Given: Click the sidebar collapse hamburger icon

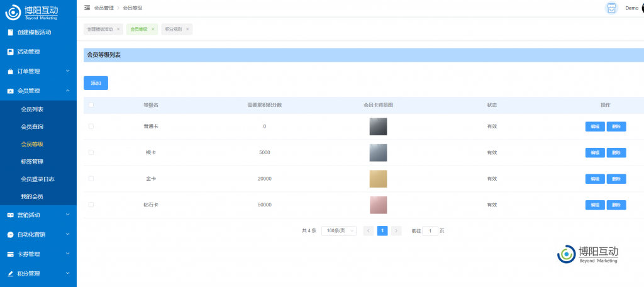Looking at the screenshot, I should point(87,8).
